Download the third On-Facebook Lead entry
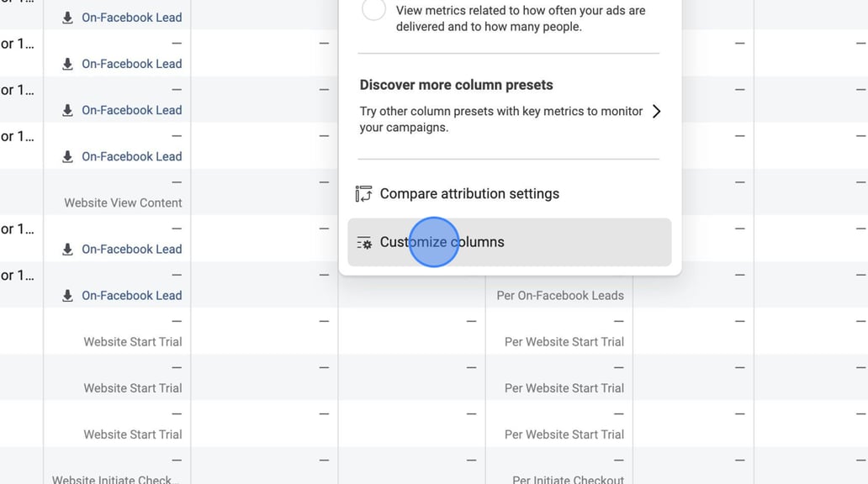This screenshot has width=868, height=484. click(x=66, y=109)
